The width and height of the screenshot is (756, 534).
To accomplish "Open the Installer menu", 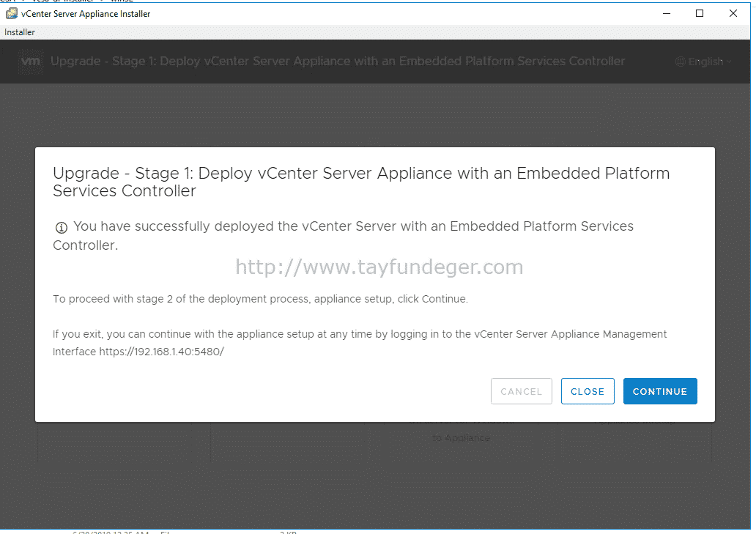I will point(20,32).
